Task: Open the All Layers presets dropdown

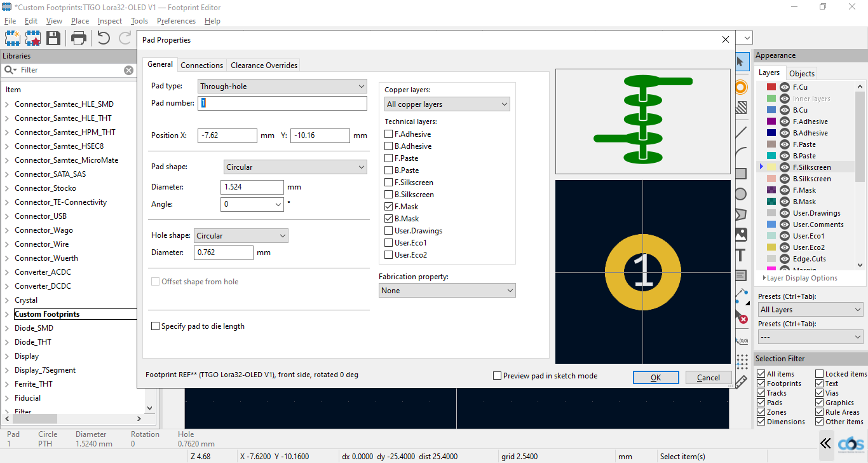Action: (x=811, y=310)
